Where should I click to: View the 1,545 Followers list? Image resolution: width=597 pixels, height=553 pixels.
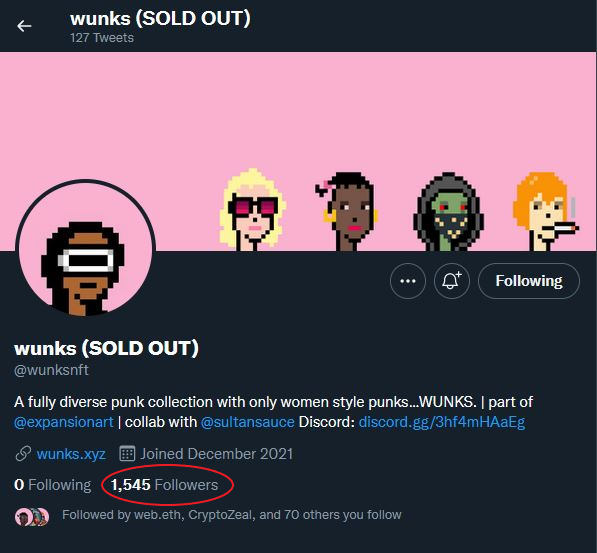[x=164, y=485]
